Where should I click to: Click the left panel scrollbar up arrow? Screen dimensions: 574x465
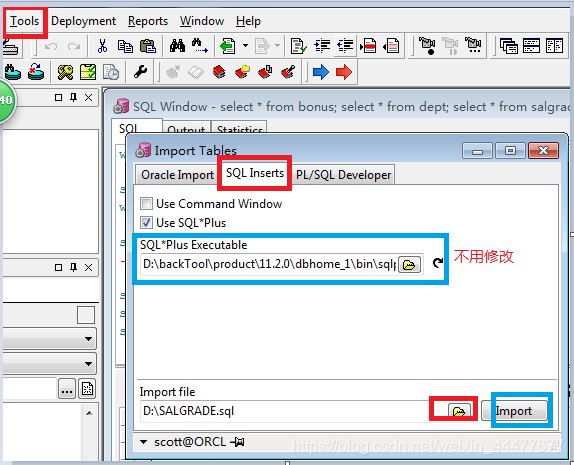(x=89, y=413)
